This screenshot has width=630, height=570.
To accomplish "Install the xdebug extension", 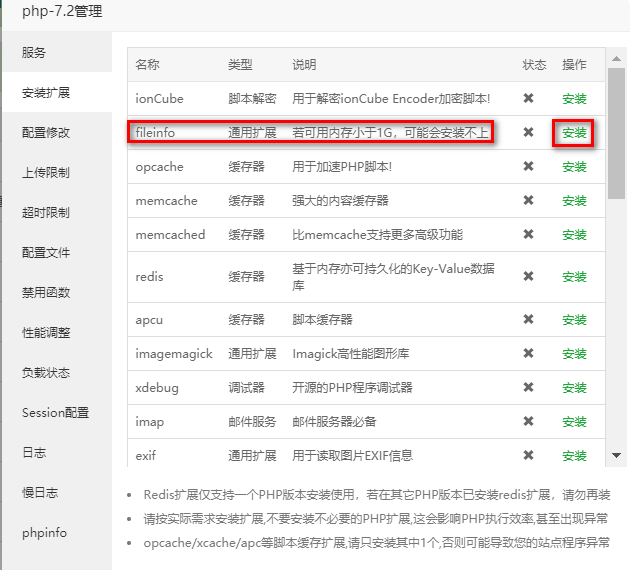I will click(574, 388).
